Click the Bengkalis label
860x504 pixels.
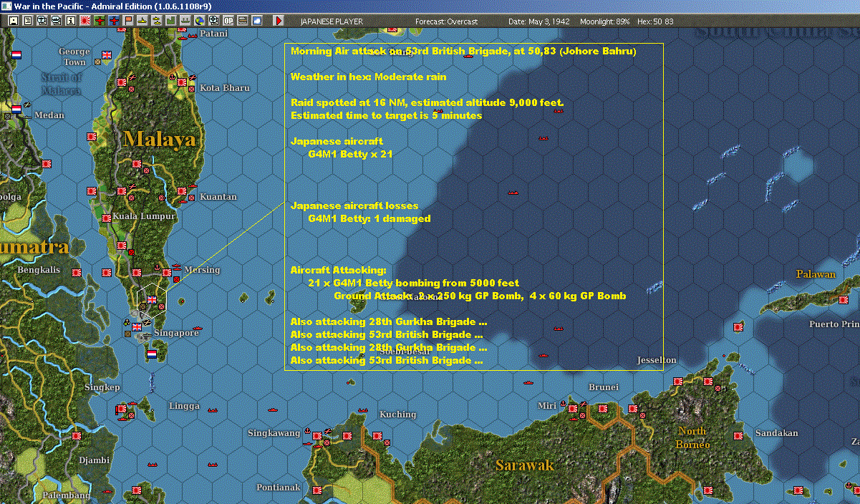click(x=39, y=270)
